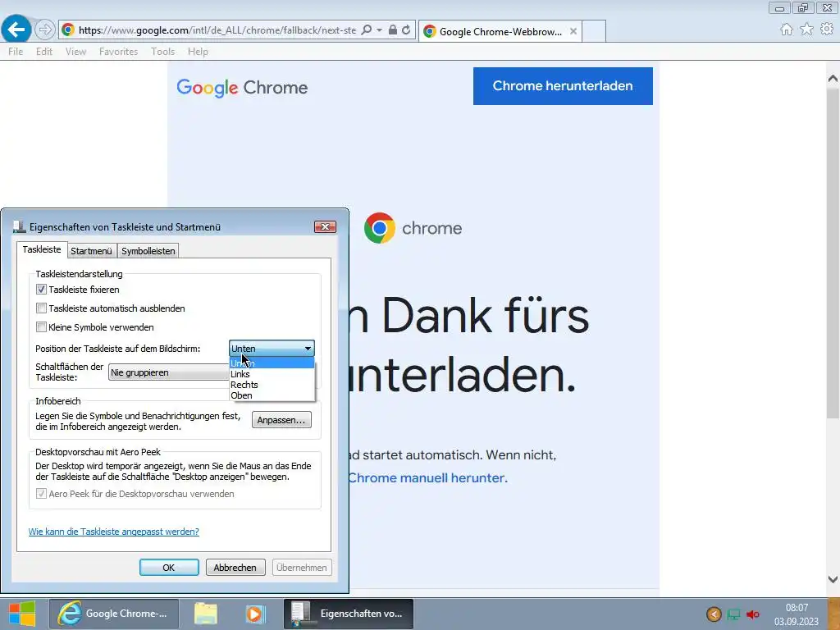Click the page scrollbar down arrow
Viewport: 840px width, 630px height.
(833, 580)
